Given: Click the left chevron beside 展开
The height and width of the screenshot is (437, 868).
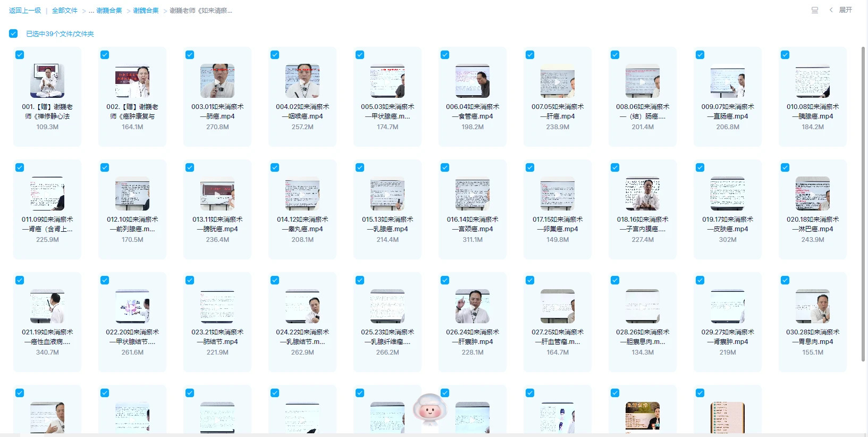Looking at the screenshot, I should point(831,10).
